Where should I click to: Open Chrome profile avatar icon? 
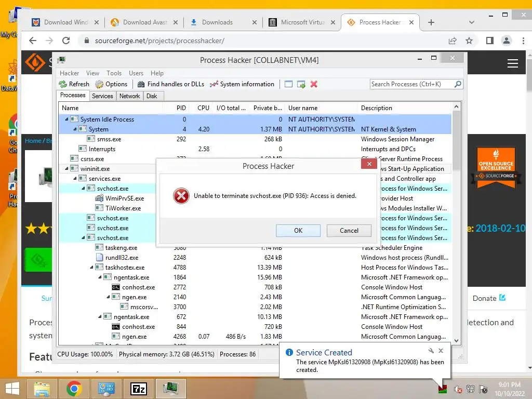[x=506, y=41]
